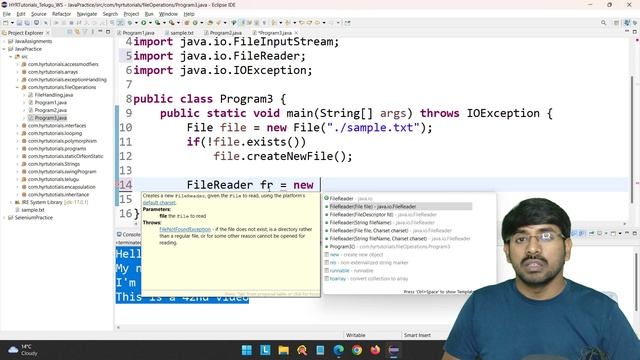
Task: Click the Eclipse icon in the taskbar
Action: tap(393, 350)
